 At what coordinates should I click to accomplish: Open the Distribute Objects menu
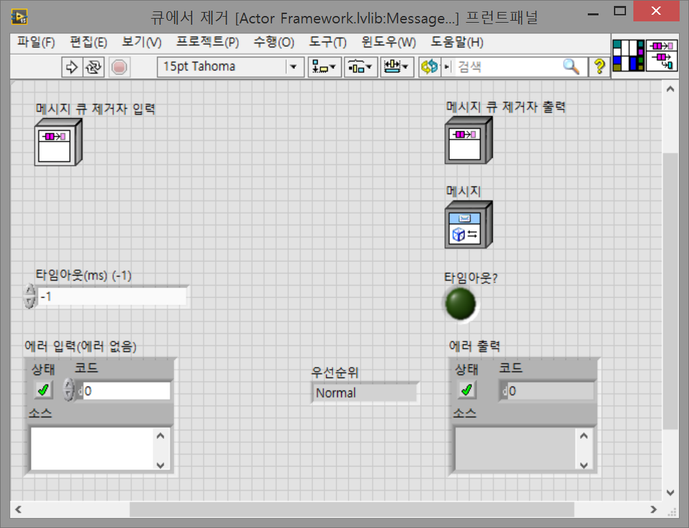(x=360, y=67)
